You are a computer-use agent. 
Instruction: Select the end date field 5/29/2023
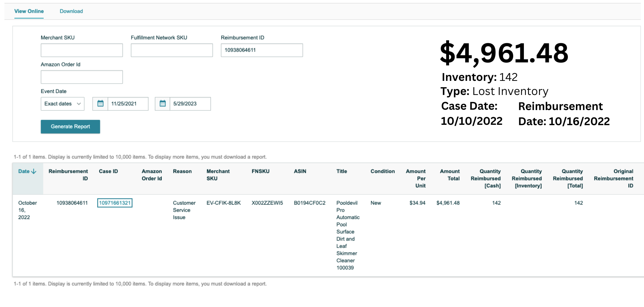pos(190,104)
